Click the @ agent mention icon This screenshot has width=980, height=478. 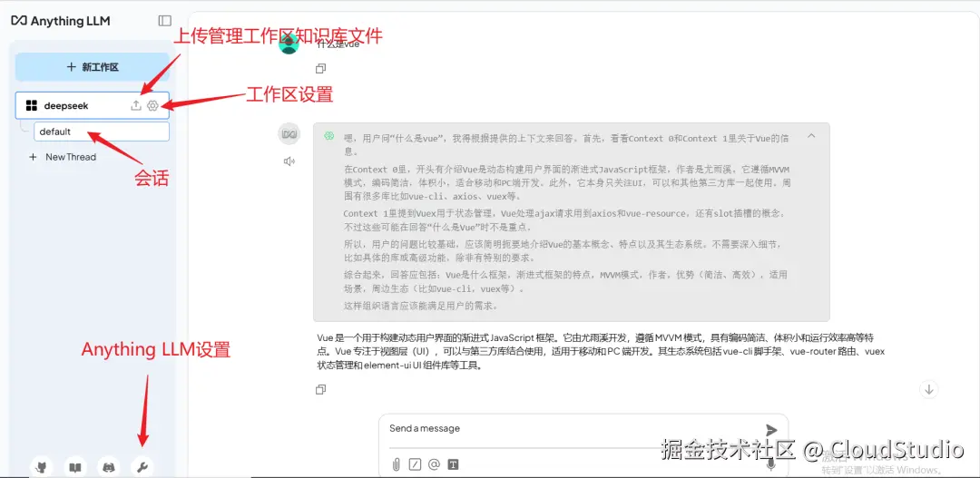click(435, 464)
